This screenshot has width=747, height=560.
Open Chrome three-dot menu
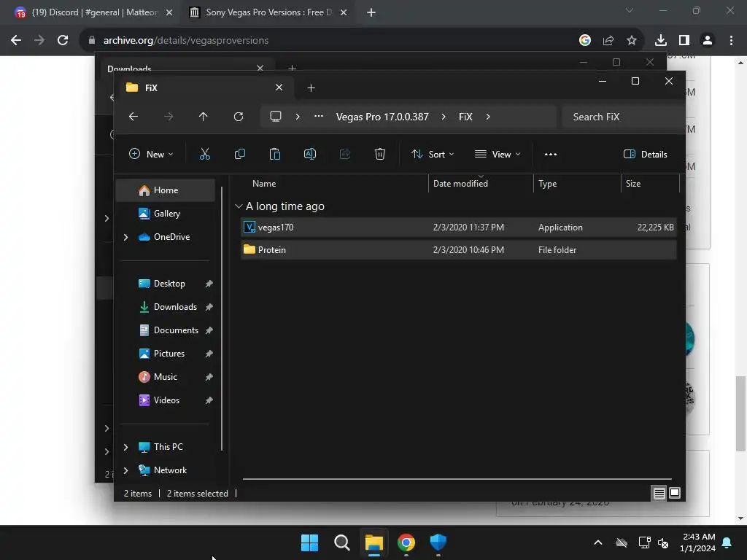click(x=731, y=41)
